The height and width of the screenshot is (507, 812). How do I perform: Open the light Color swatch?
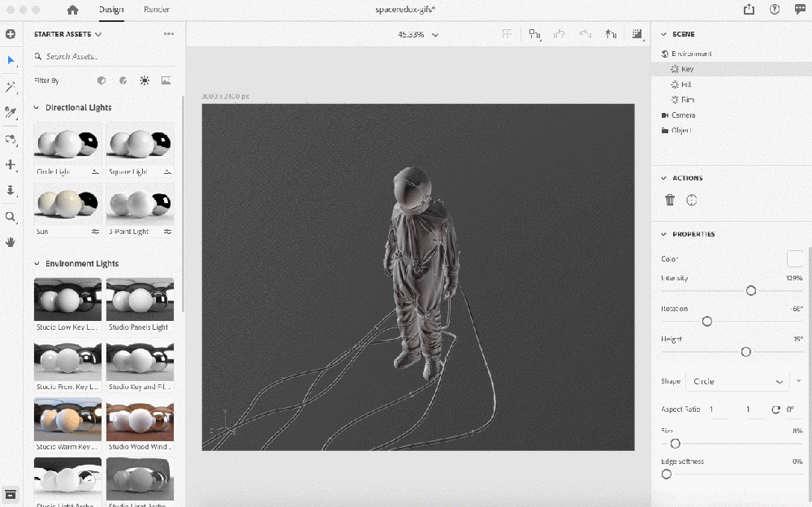(794, 259)
